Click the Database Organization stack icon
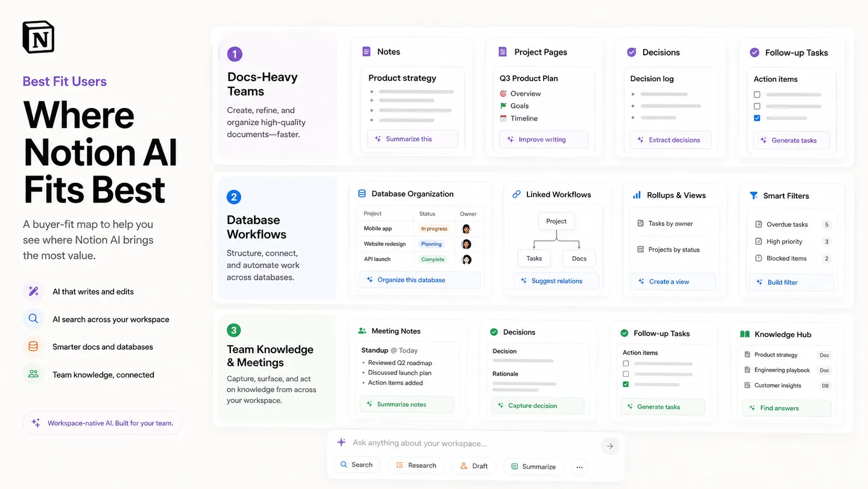This screenshot has height=489, width=868. (362, 194)
